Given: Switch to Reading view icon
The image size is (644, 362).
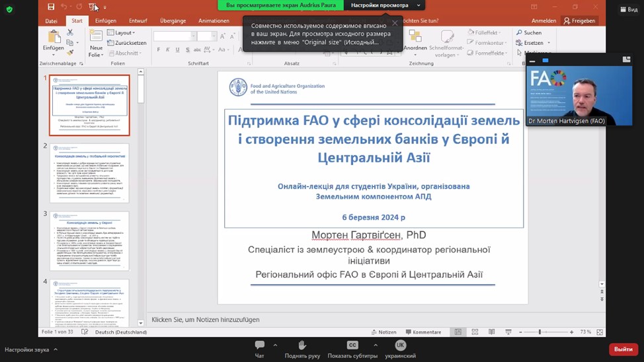Looking at the screenshot, I should pos(492,332).
